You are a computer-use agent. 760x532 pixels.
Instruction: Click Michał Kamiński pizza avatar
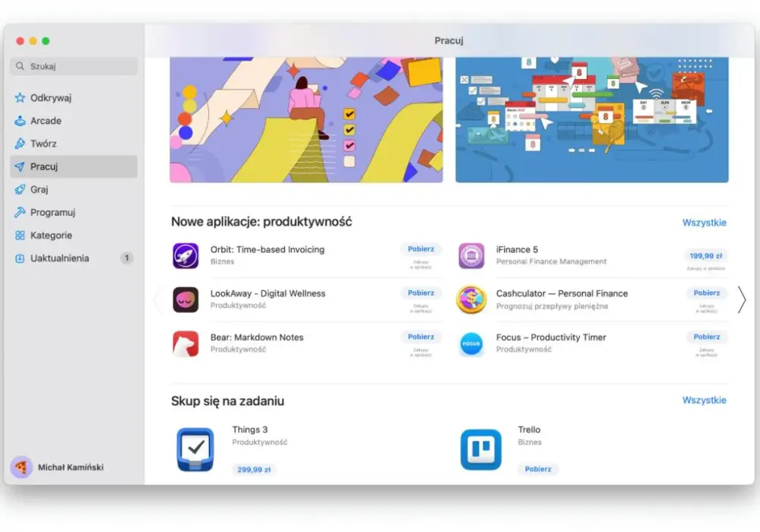pos(21,467)
